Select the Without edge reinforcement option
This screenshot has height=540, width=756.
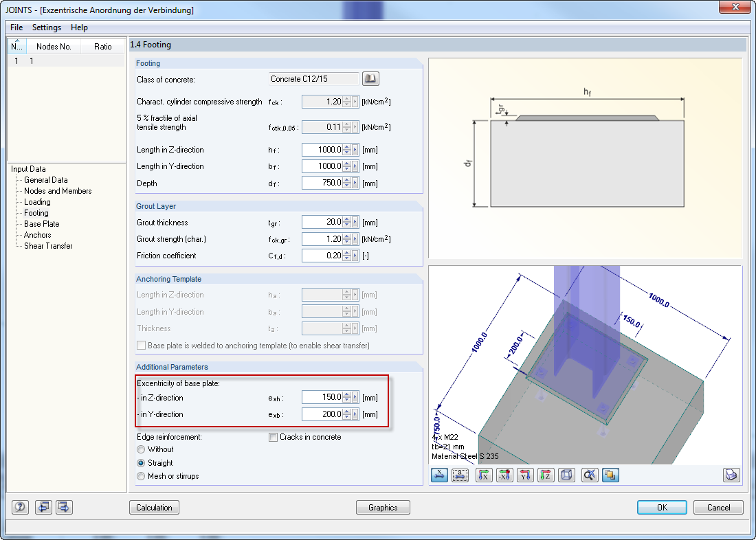pos(141,449)
